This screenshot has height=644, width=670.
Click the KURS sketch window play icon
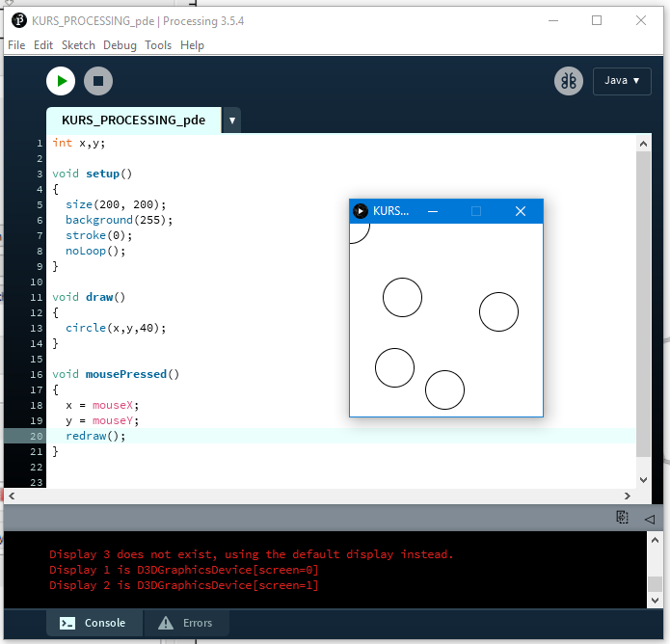(361, 211)
